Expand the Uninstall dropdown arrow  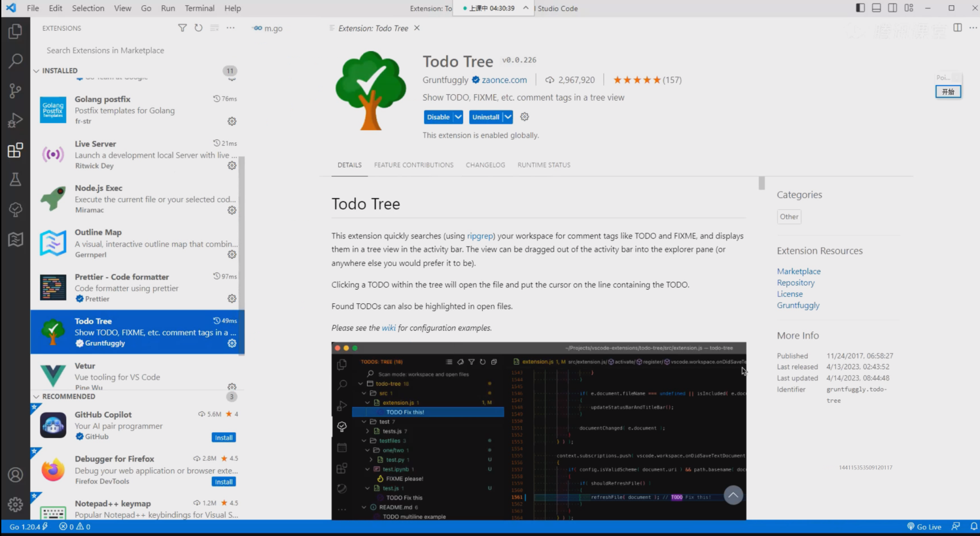(508, 117)
